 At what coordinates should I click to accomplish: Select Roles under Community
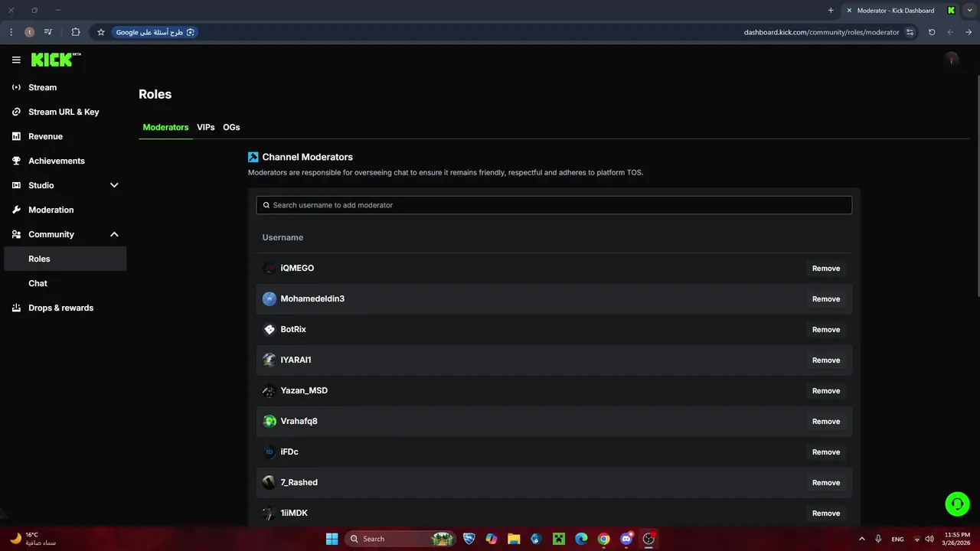[65, 259]
